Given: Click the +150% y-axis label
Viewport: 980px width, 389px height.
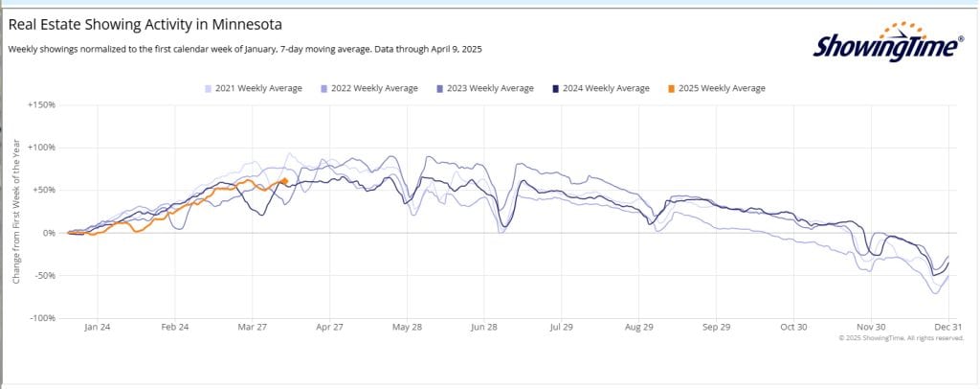Looking at the screenshot, I should pyautogui.click(x=43, y=104).
